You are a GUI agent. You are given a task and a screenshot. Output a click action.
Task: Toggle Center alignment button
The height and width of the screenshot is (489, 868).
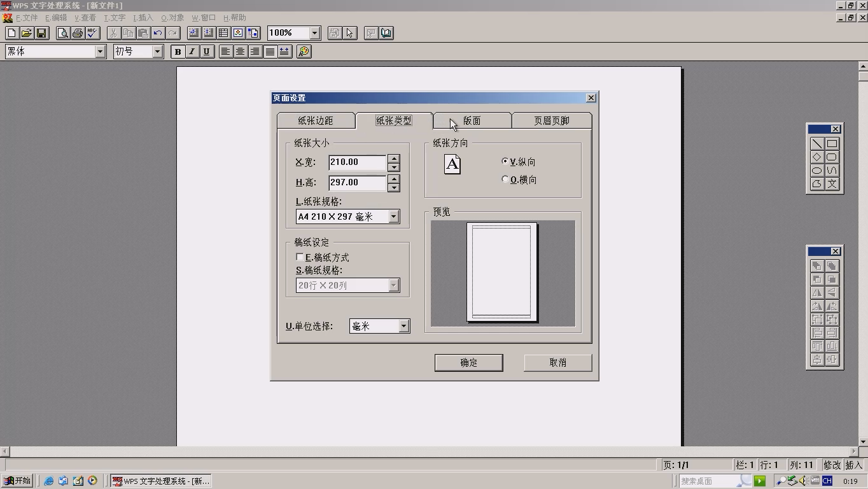[x=241, y=52]
